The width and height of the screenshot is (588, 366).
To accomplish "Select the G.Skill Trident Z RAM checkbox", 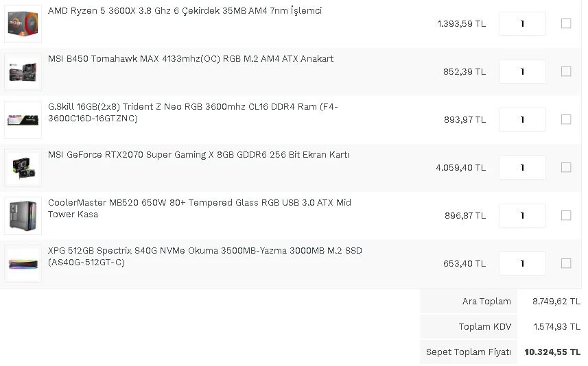I will coord(566,119).
